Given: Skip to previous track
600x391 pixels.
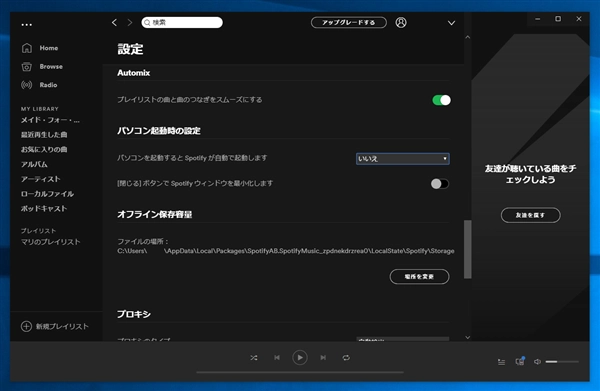Looking at the screenshot, I should click(277, 358).
